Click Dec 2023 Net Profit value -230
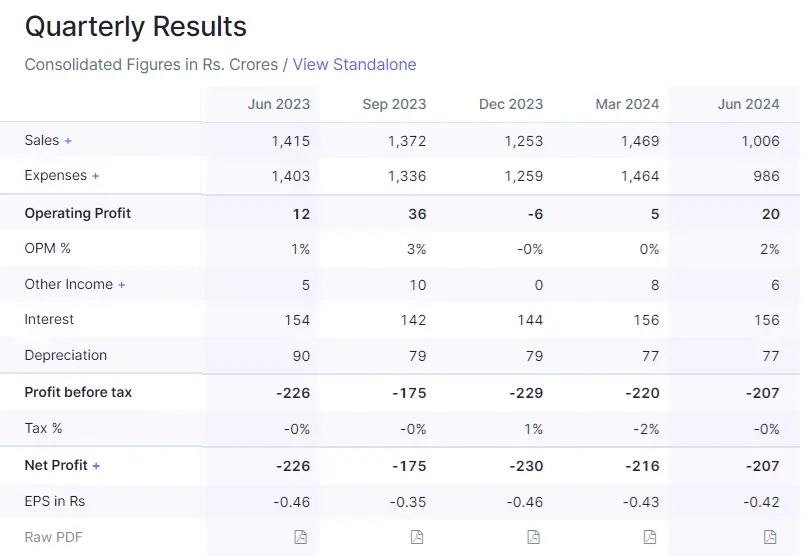The image size is (806, 556). tap(524, 466)
